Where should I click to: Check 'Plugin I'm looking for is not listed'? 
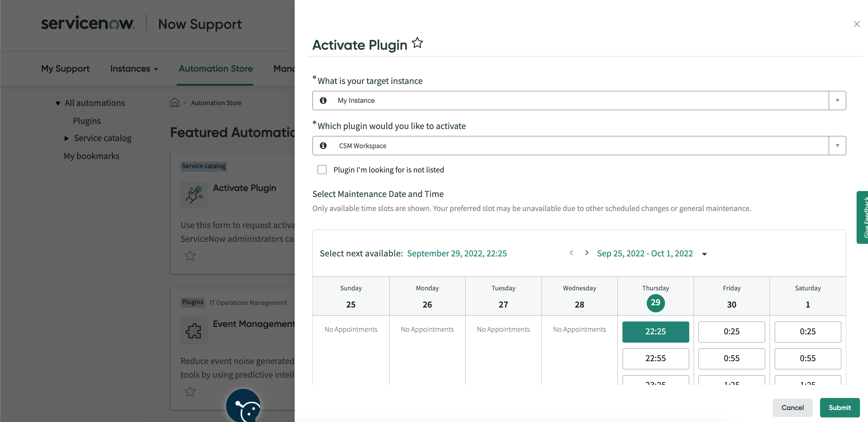click(x=322, y=170)
